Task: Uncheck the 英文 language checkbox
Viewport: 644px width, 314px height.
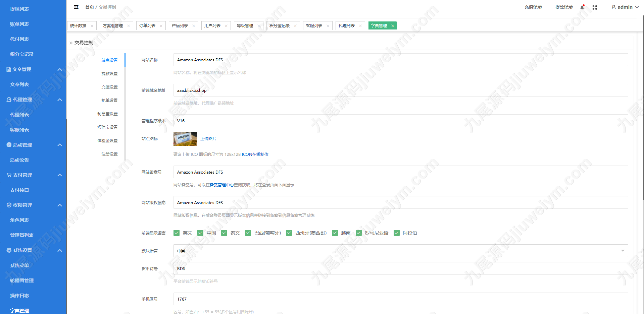Action: (x=177, y=233)
